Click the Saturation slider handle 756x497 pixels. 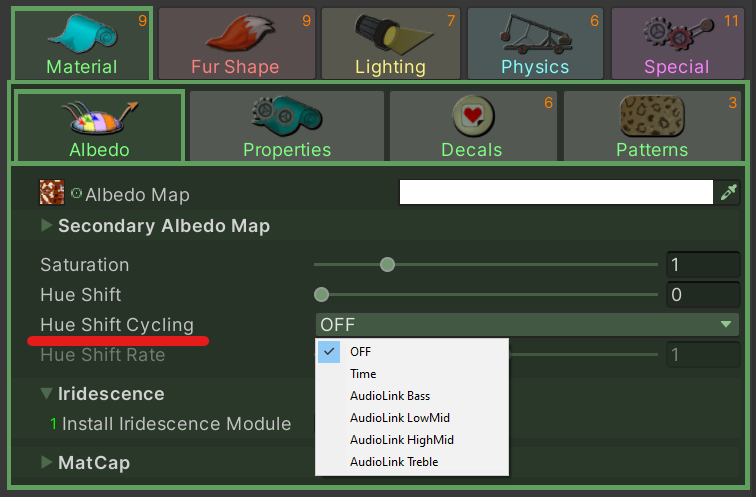[387, 265]
